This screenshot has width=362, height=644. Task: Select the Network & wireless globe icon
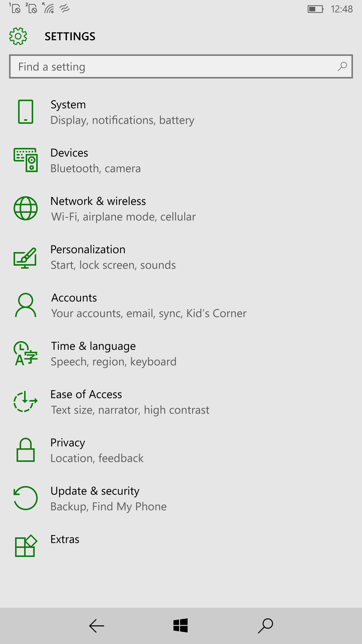click(26, 208)
